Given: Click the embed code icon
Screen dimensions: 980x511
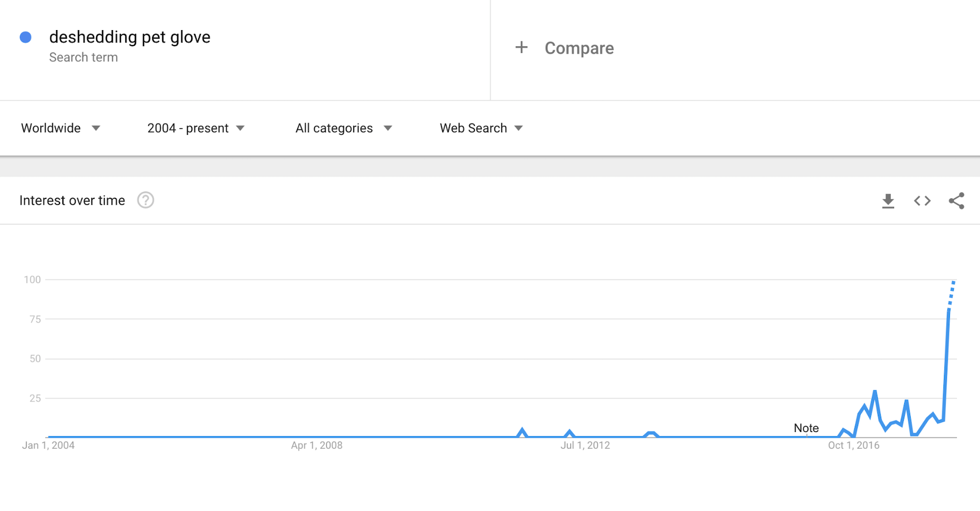Looking at the screenshot, I should click(x=922, y=201).
